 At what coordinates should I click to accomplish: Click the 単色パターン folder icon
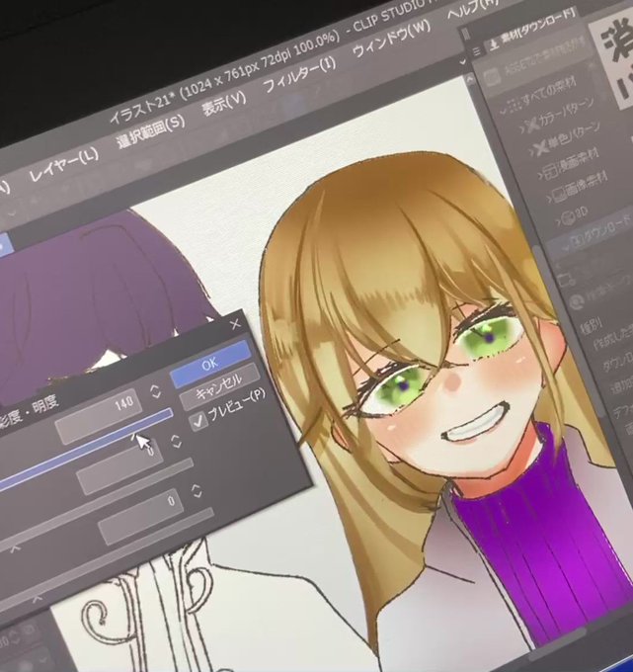[x=542, y=147]
